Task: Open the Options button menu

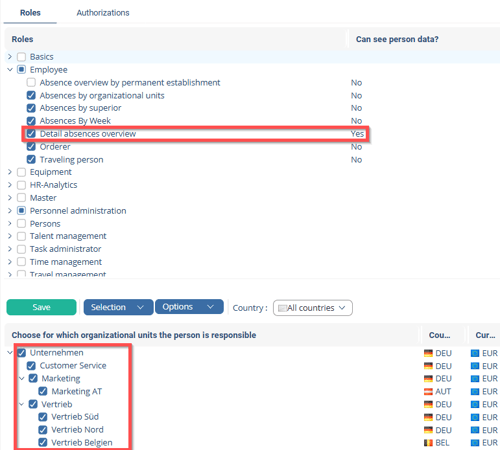Action: (189, 307)
